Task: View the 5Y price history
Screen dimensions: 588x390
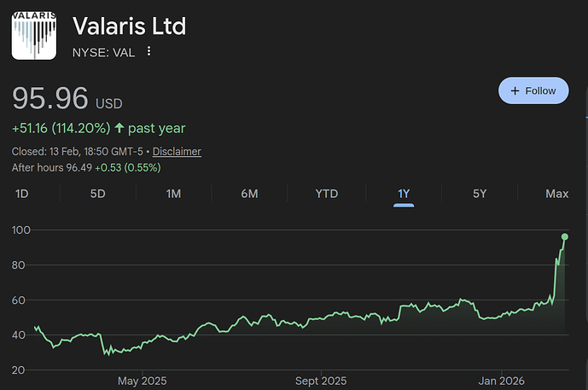Action: 480,194
